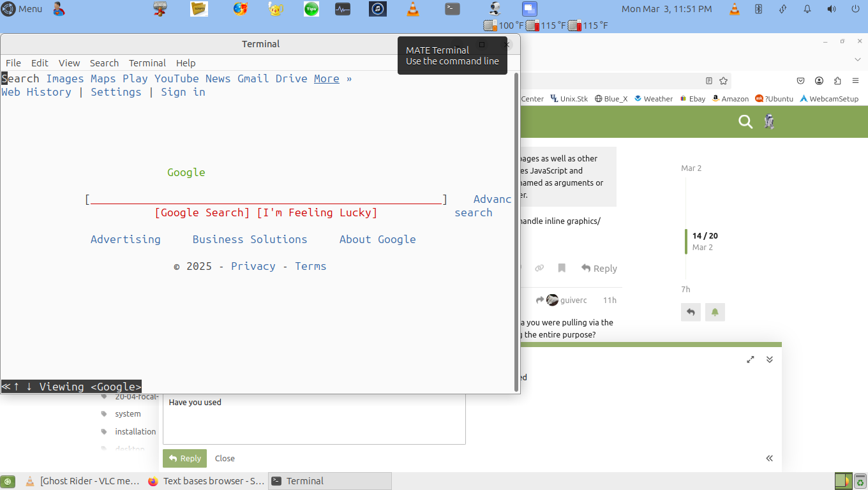
Task: Open Firefox extensions puzzle icon
Action: click(837, 80)
